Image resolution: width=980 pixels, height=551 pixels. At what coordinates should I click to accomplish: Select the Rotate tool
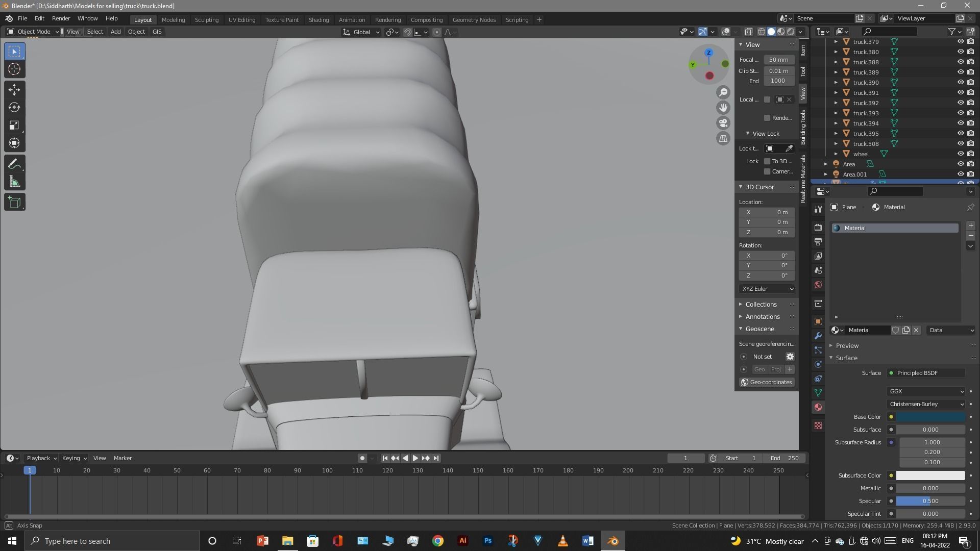point(14,108)
